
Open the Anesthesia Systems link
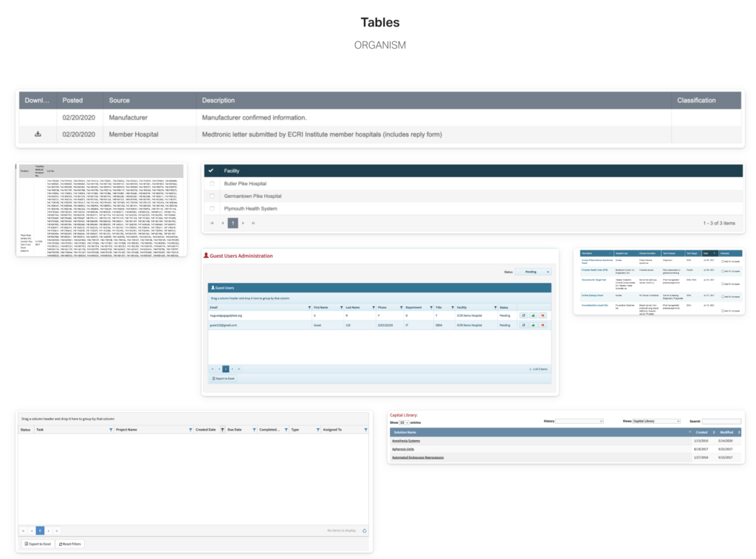click(405, 441)
